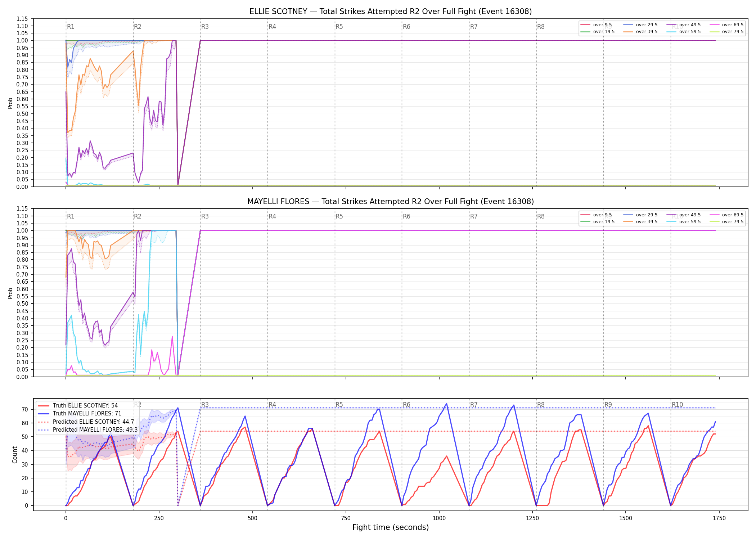756x540 pixels.
Task: Select 'over 59.5' legend entry in Ellie Scotney chart
Action: [x=684, y=32]
